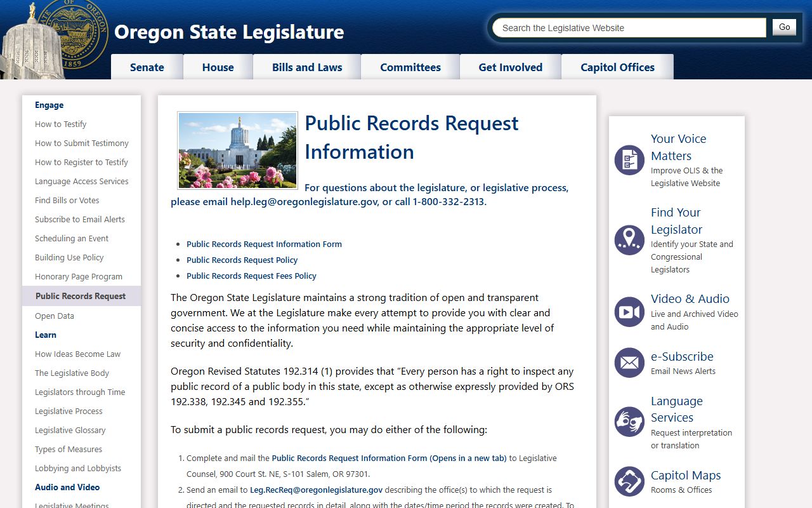Open Honorary Page Program link
The width and height of the screenshot is (812, 508).
click(x=79, y=276)
